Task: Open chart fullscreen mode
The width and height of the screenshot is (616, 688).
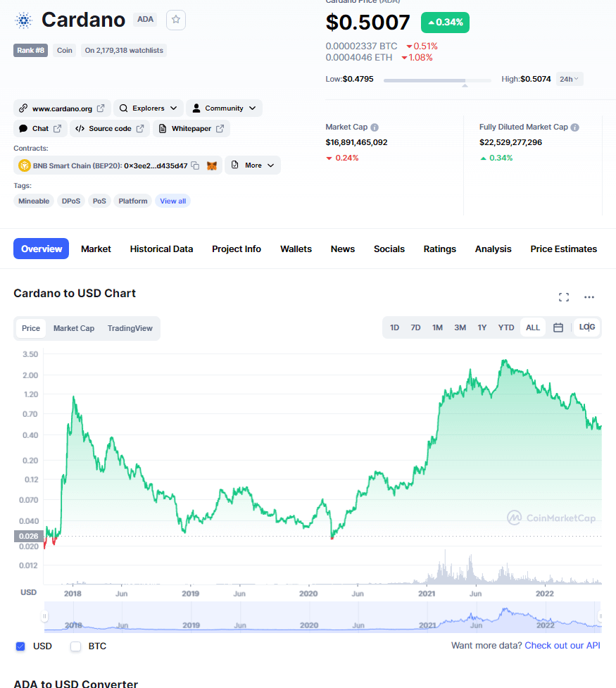Action: 564,297
